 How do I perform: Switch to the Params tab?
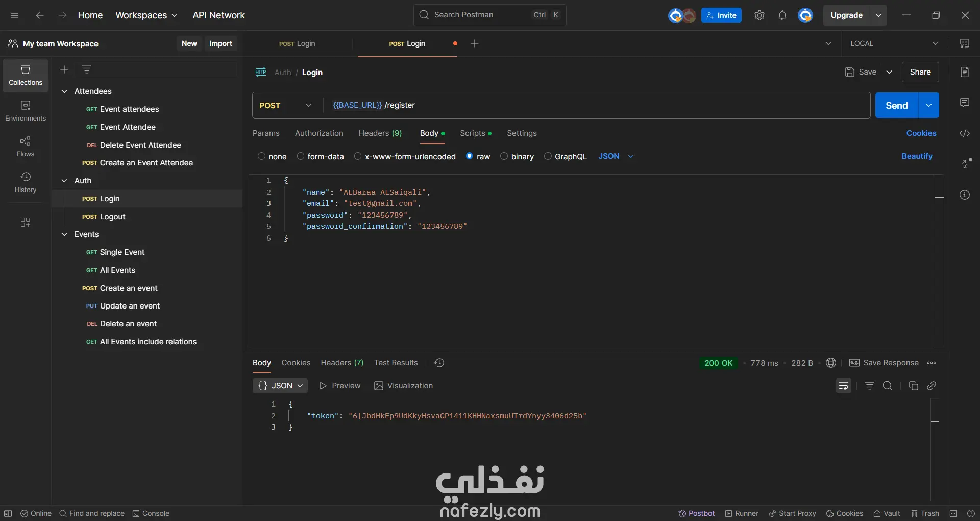(x=266, y=133)
